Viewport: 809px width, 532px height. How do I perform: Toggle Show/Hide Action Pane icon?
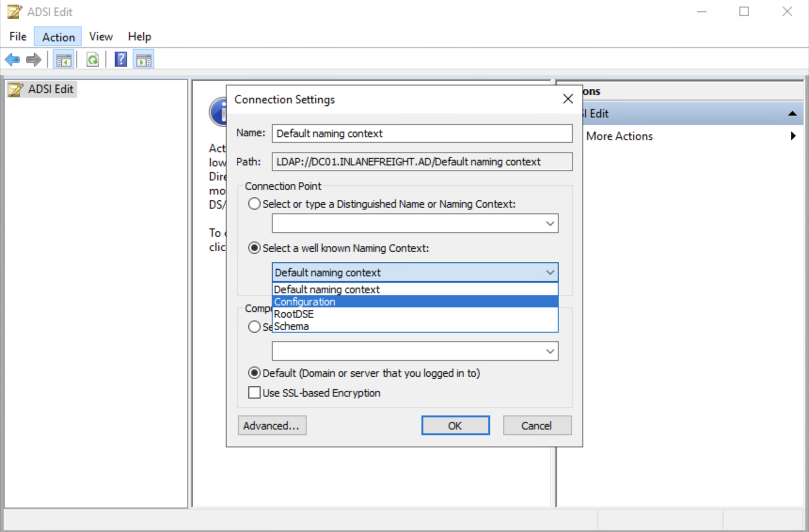pos(143,60)
